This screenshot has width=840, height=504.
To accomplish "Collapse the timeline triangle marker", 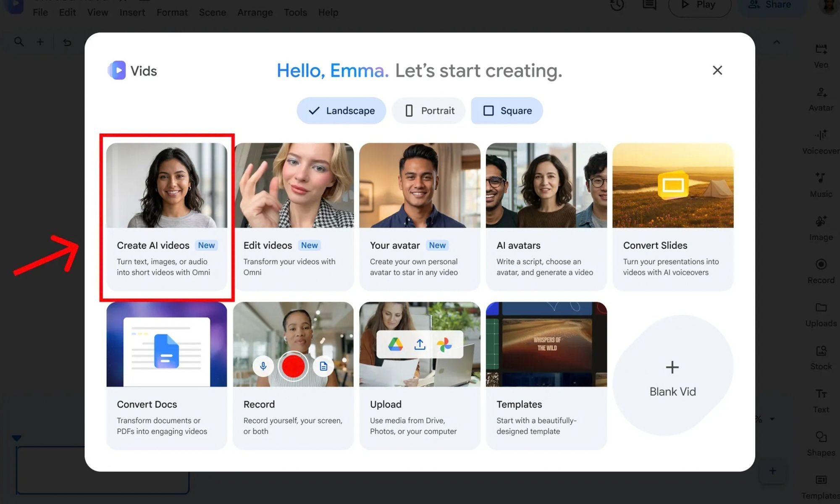I will pyautogui.click(x=16, y=438).
